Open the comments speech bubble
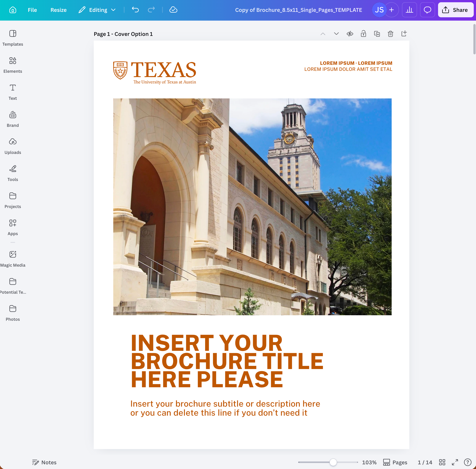This screenshot has width=476, height=469. 427,10
